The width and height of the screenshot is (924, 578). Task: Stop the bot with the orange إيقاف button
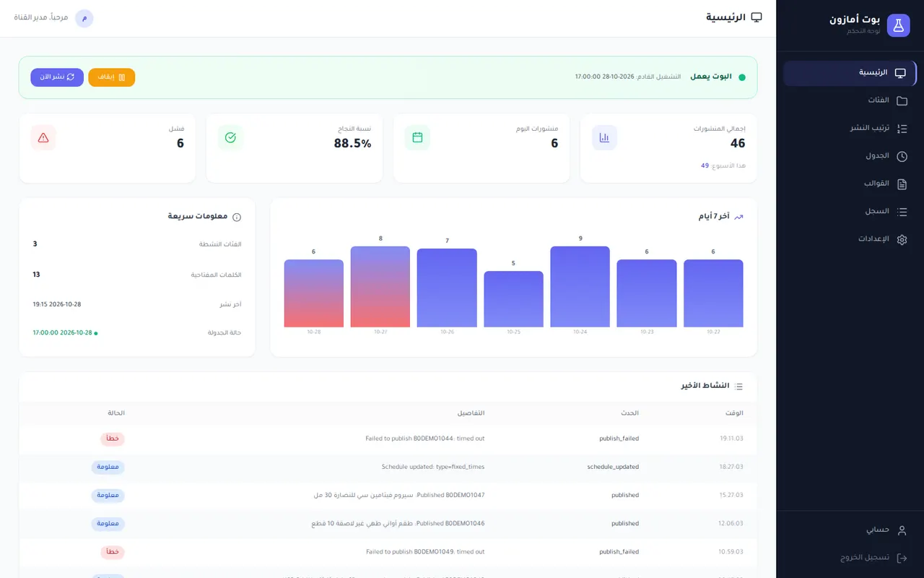click(111, 77)
